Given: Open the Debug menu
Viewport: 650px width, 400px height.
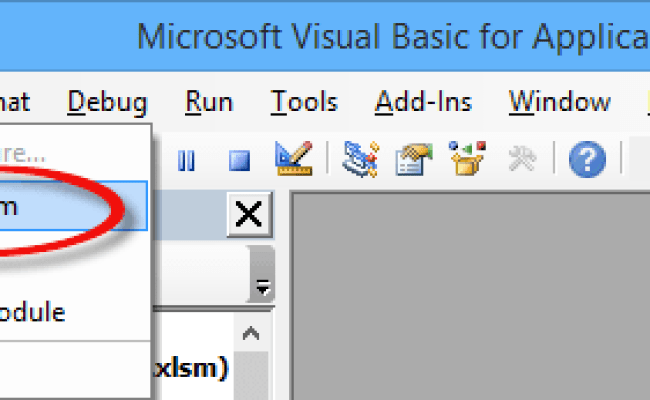Looking at the screenshot, I should point(107,102).
